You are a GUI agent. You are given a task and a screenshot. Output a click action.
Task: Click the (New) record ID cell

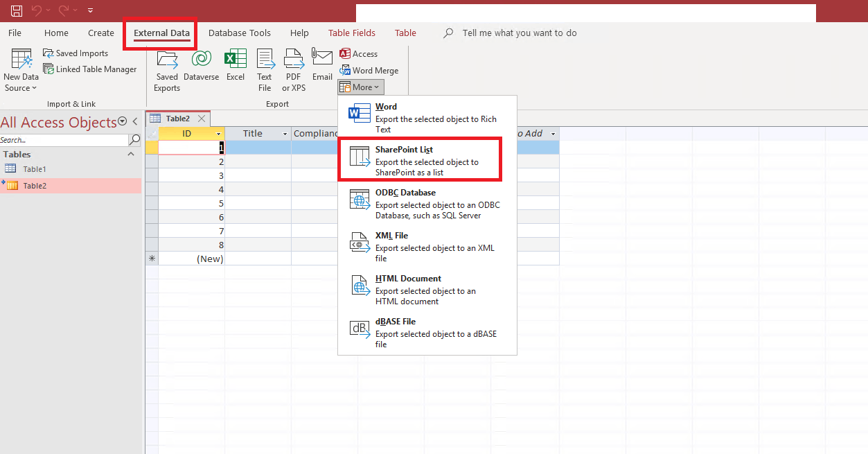tap(191, 259)
